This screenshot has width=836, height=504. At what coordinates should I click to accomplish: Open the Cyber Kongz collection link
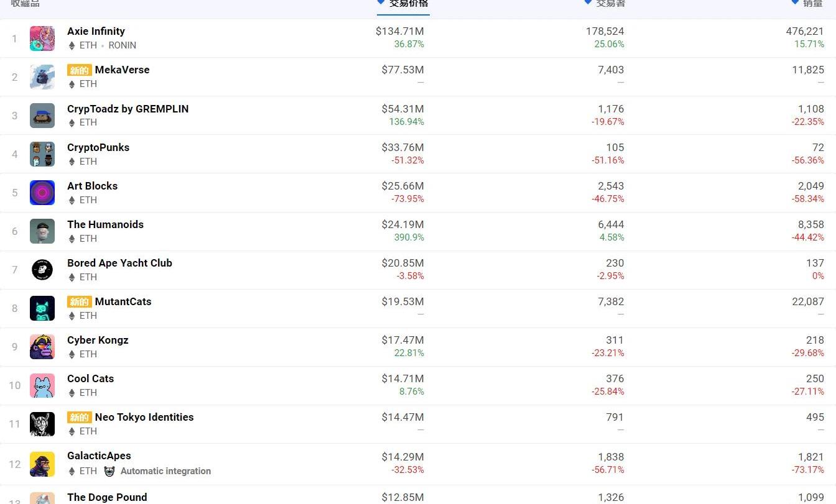[x=98, y=340]
